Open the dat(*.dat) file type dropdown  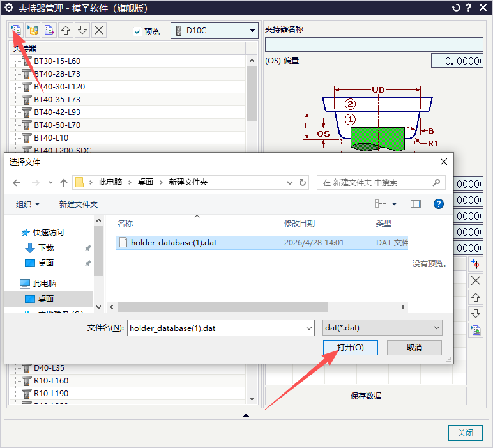[x=383, y=327]
